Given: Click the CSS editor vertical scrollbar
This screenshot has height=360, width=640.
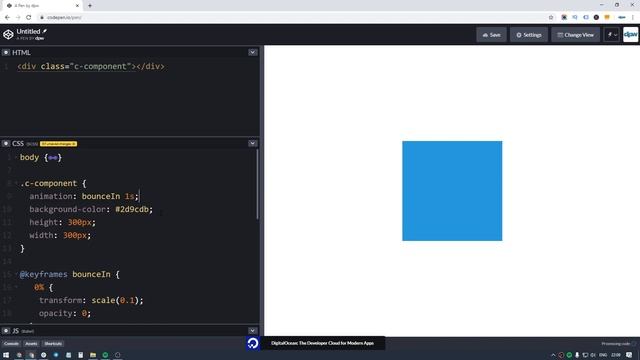Looking at the screenshot, I should pyautogui.click(x=257, y=184).
